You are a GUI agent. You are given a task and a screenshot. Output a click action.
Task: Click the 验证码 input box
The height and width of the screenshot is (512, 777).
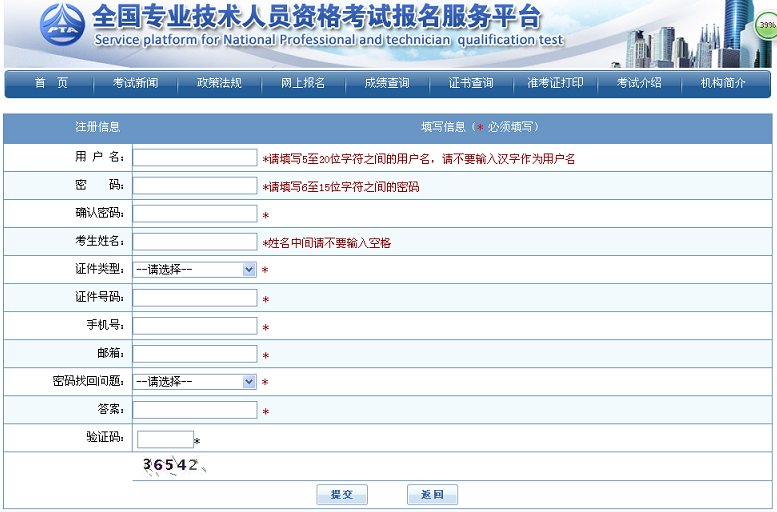[165, 439]
